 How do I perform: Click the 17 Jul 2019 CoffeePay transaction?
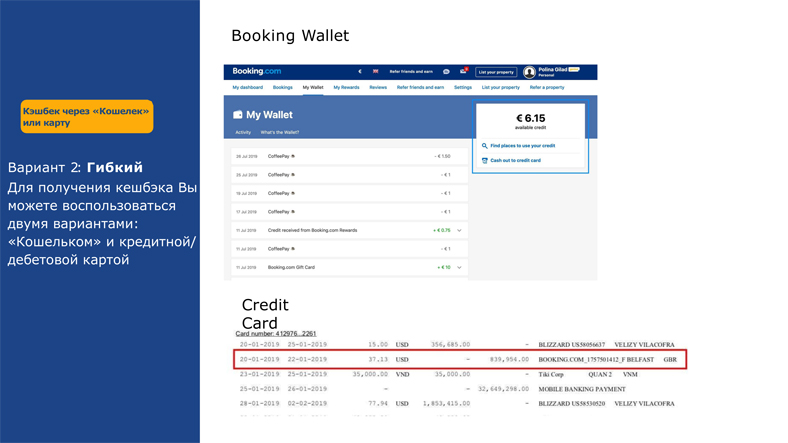click(x=349, y=212)
